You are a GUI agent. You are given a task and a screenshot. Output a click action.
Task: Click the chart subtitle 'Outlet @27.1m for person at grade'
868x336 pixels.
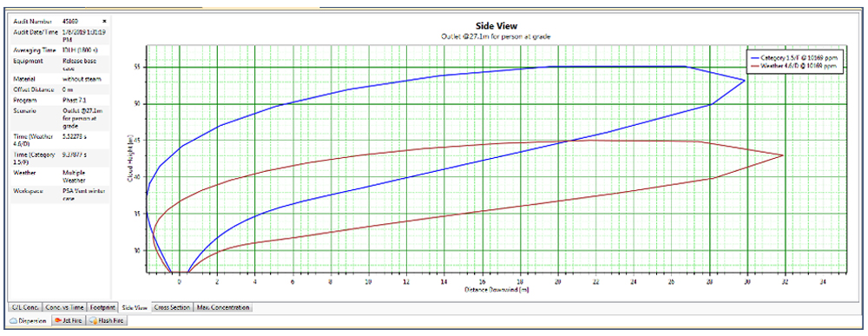click(496, 36)
